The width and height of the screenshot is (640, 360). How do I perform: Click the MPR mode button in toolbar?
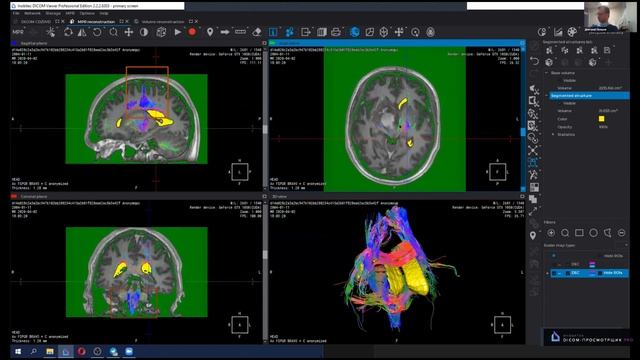coord(18,32)
